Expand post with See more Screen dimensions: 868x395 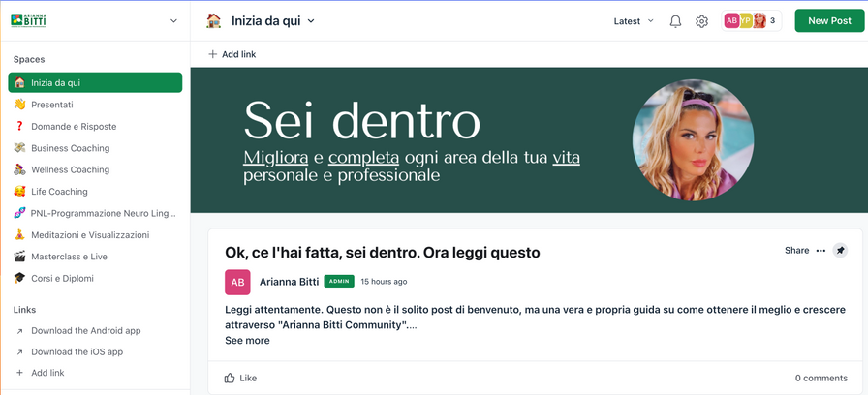(x=247, y=341)
